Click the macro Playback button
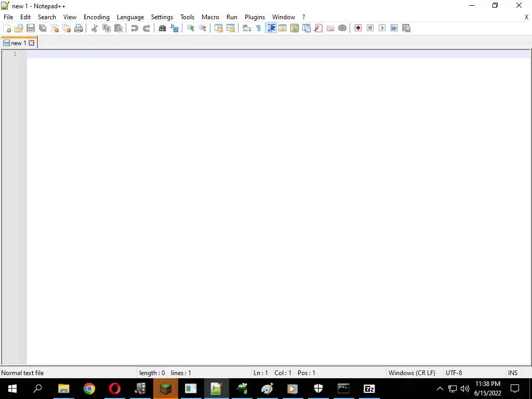The image size is (532, 399). click(382, 28)
